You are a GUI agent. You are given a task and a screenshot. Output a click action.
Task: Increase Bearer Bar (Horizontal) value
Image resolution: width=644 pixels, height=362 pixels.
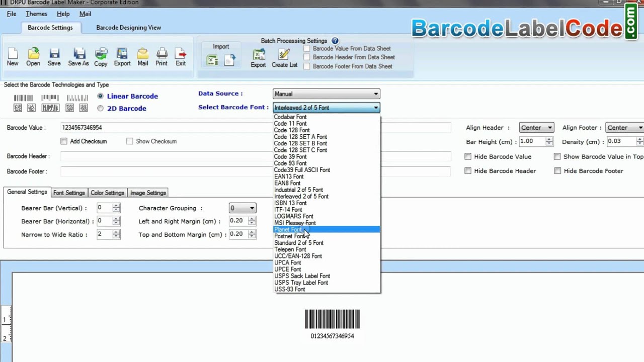click(116, 219)
